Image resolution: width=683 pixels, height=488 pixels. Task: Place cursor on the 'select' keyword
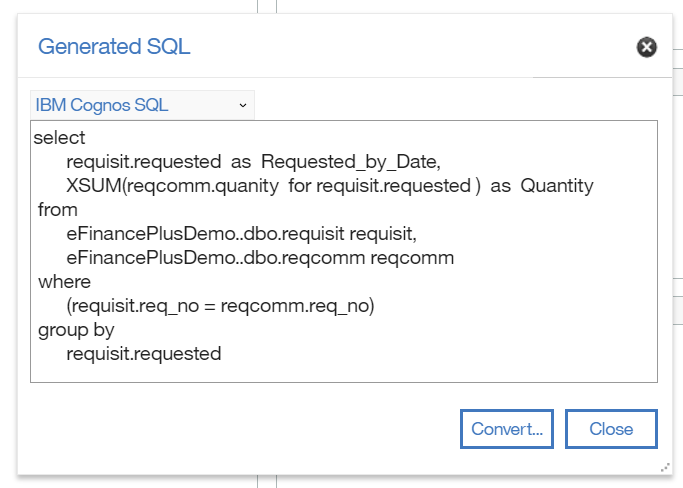click(59, 138)
